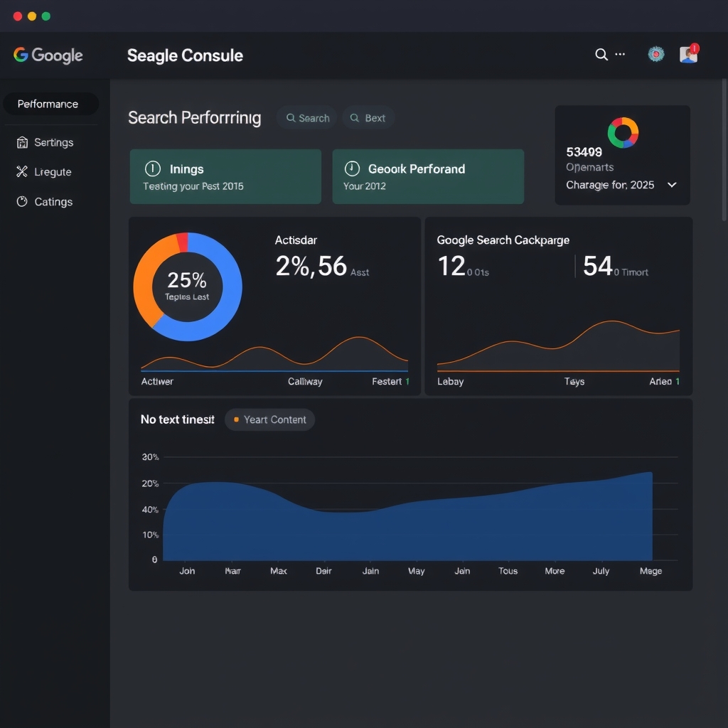Viewport: 728px width, 728px height.
Task: Click the Seagle Consule title
Action: pos(186,55)
